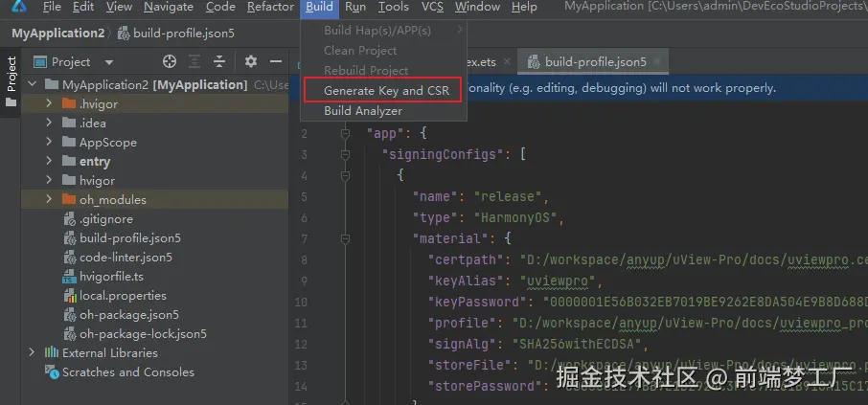This screenshot has height=405, width=868.
Task: Click the json5 icon in the breadcrumb
Action: pyautogui.click(x=124, y=34)
